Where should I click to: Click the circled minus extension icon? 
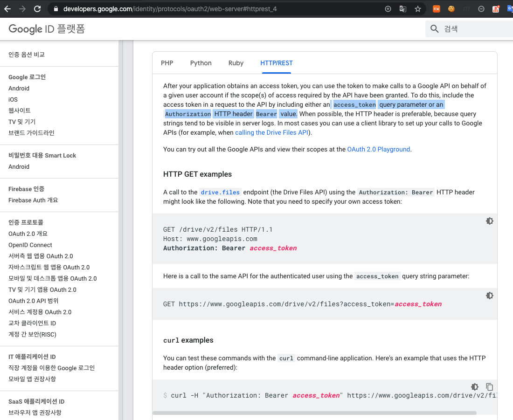(x=481, y=9)
